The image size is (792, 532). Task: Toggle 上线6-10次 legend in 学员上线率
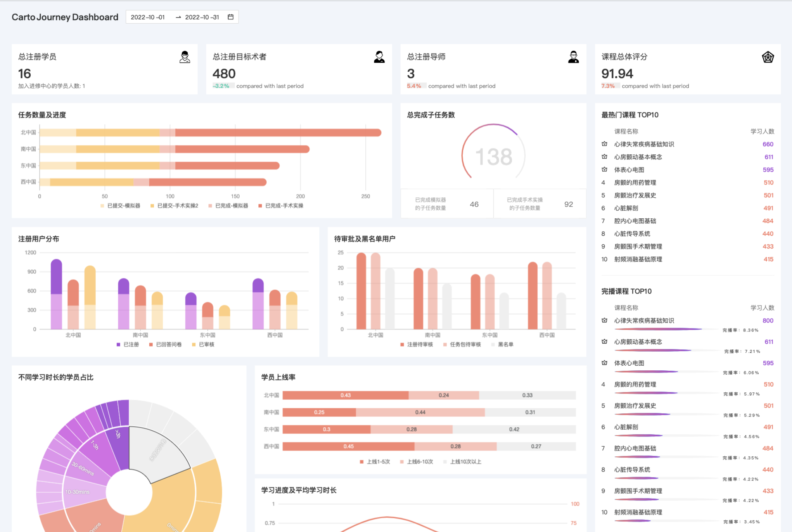pyautogui.click(x=417, y=461)
